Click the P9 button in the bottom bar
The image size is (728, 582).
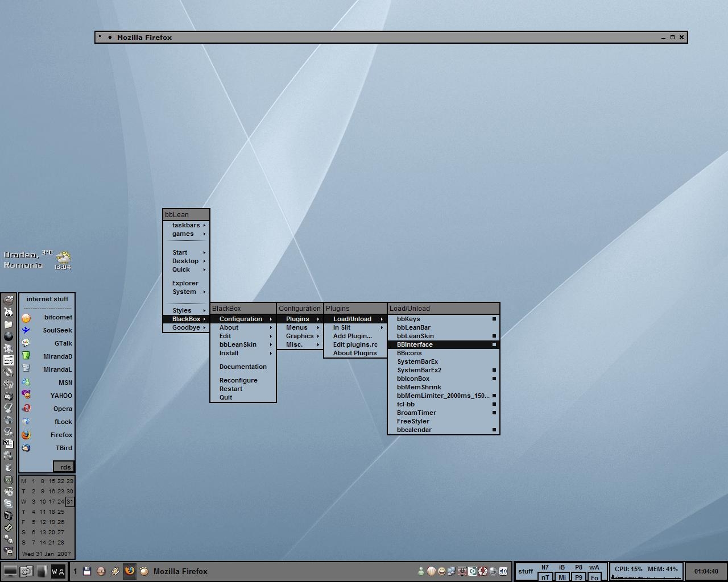[x=578, y=577]
